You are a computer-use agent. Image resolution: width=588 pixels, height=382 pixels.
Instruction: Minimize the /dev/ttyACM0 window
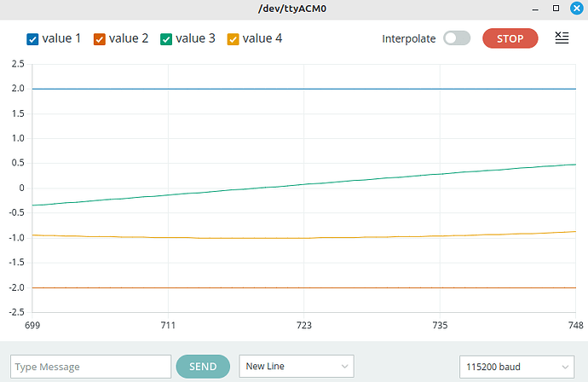[x=535, y=9]
